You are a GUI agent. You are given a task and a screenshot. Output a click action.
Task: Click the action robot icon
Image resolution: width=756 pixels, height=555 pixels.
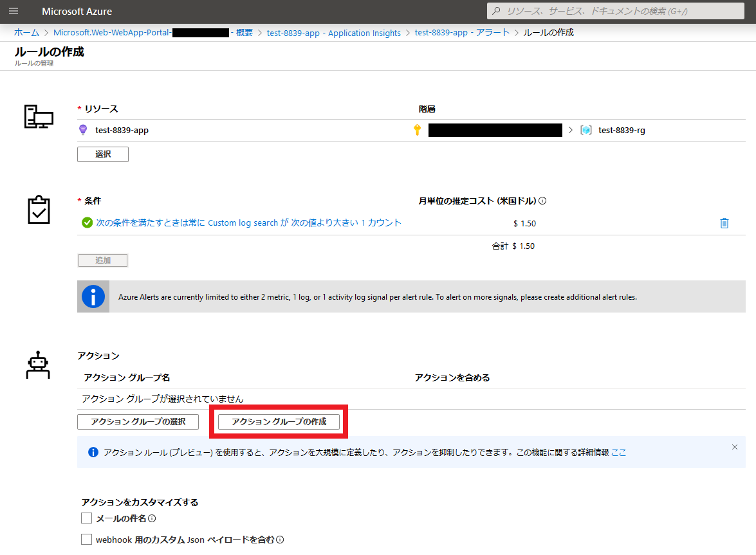[38, 365]
